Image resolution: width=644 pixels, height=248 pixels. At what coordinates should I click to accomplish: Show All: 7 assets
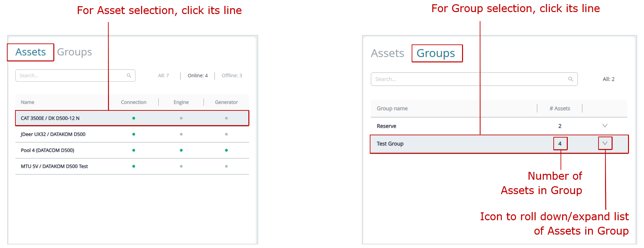pos(163,75)
